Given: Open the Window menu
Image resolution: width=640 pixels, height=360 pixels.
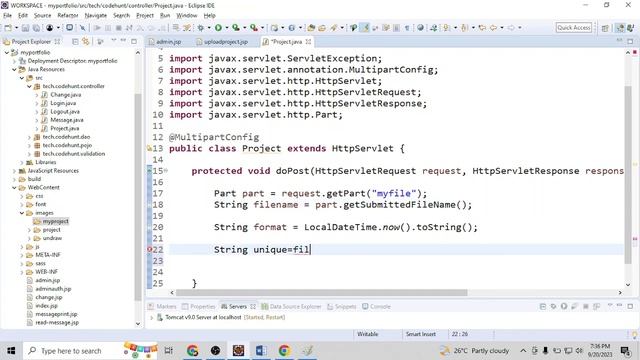Looking at the screenshot, I should pyautogui.click(x=187, y=16).
